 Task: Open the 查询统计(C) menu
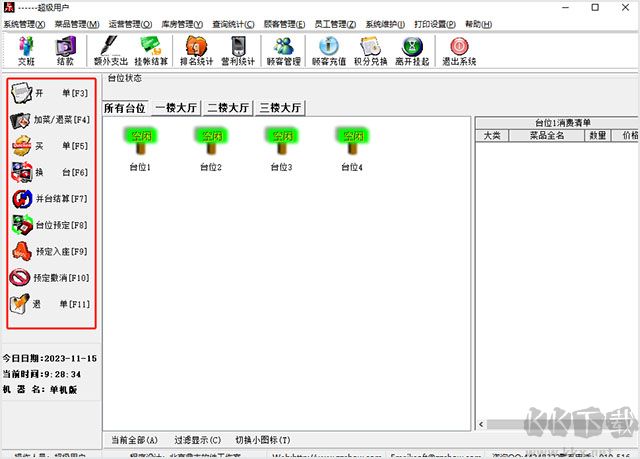tap(233, 24)
